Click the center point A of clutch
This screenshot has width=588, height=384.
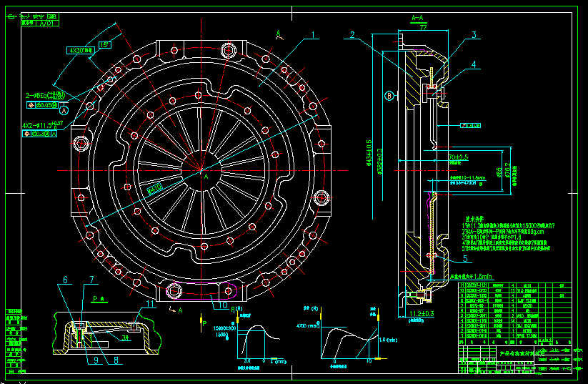[x=205, y=174]
